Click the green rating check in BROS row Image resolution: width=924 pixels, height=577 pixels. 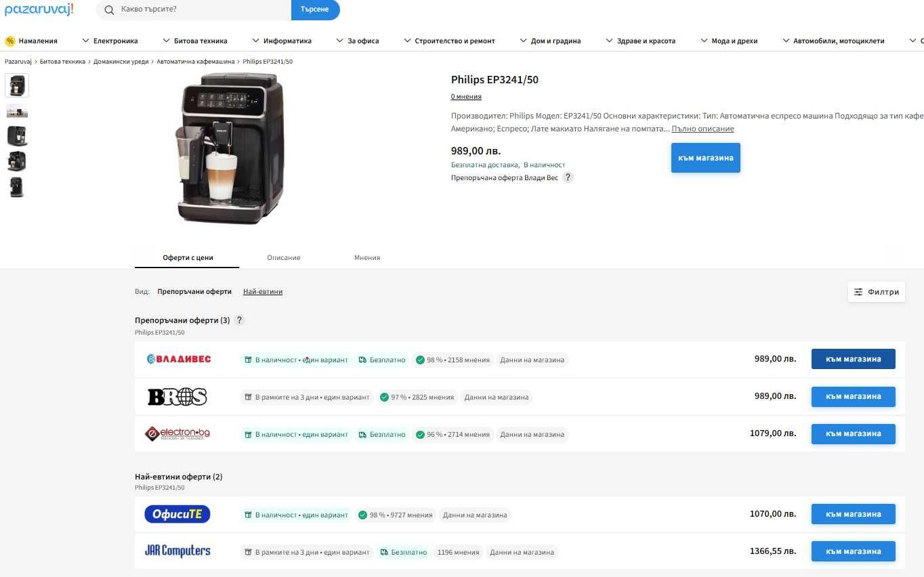click(385, 397)
